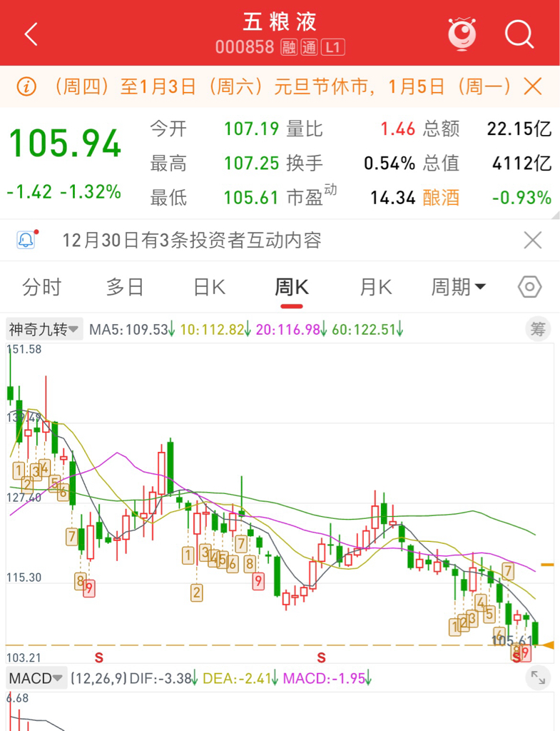Open chart settings hexagon icon
This screenshot has width=560, height=731.
coord(530,287)
